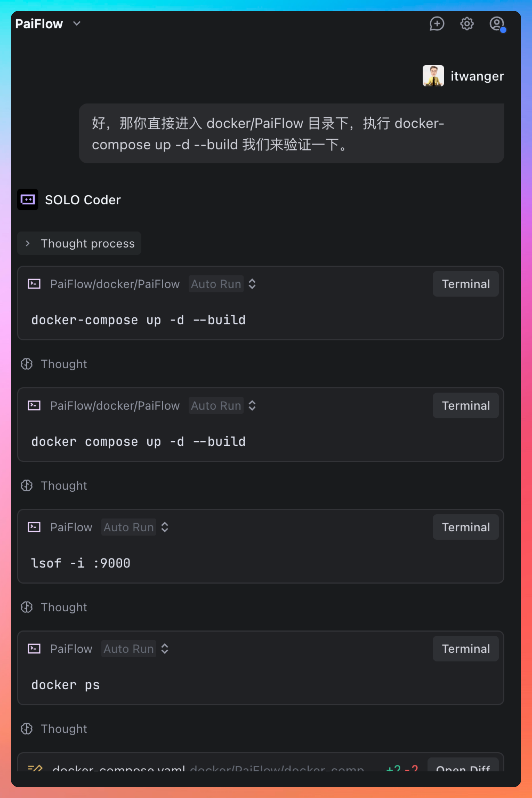Click the file edit icon for docker-compose.yaml
This screenshot has height=798, width=532.
click(35, 768)
